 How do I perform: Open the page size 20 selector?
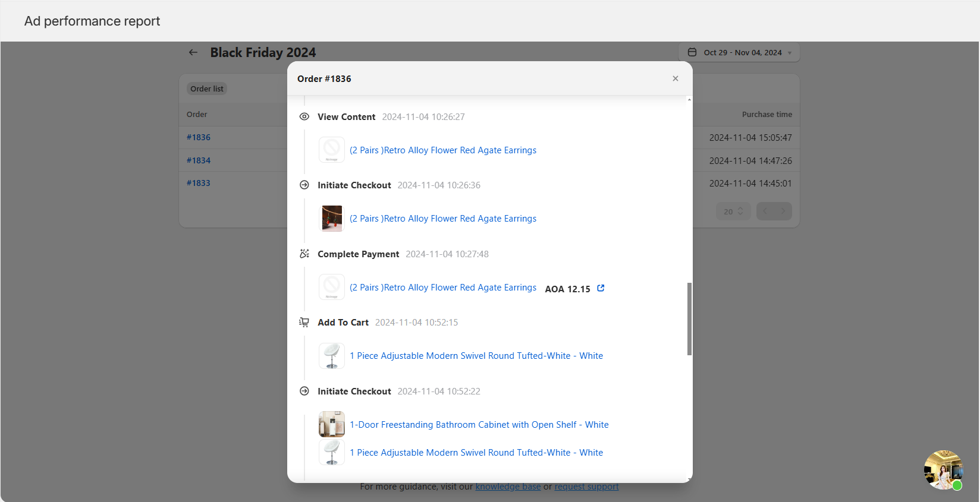coord(733,211)
